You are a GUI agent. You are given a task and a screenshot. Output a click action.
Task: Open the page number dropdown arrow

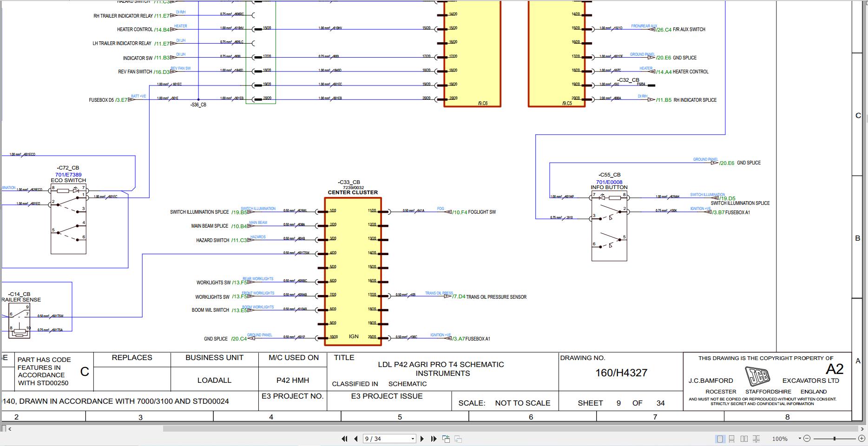coord(412,439)
